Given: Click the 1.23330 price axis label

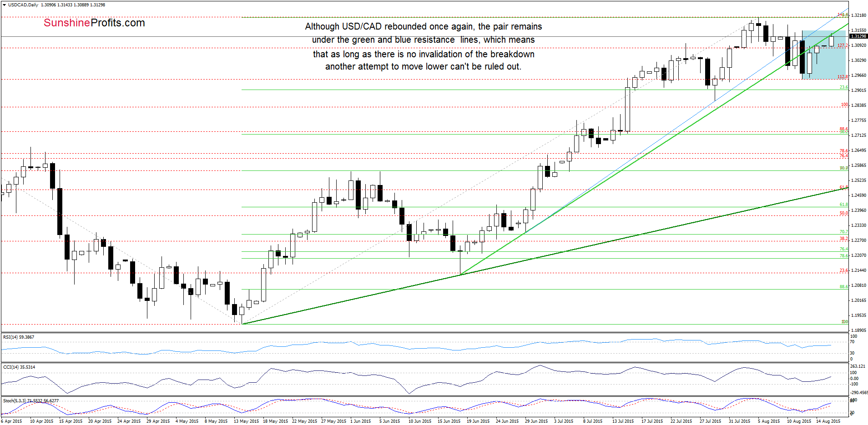Looking at the screenshot, I should (859, 225).
